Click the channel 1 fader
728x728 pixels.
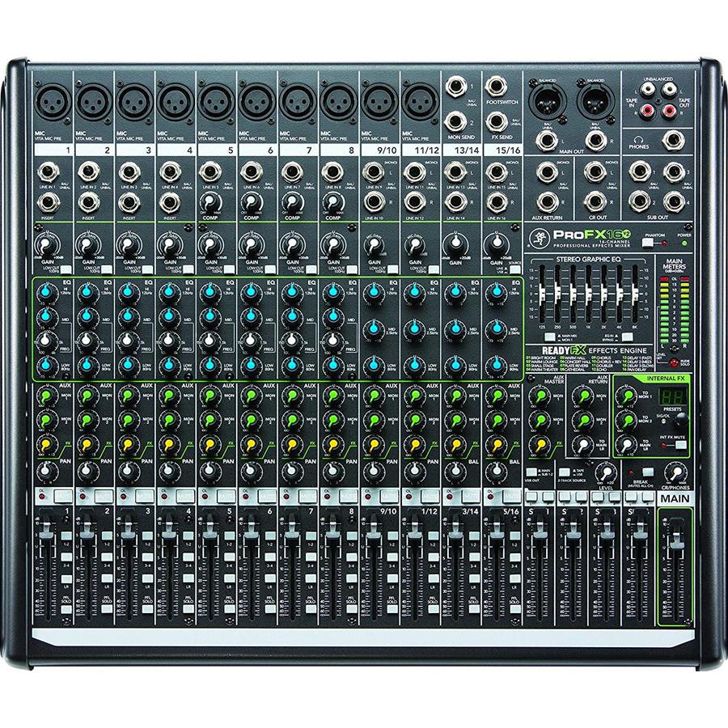pos(47,531)
